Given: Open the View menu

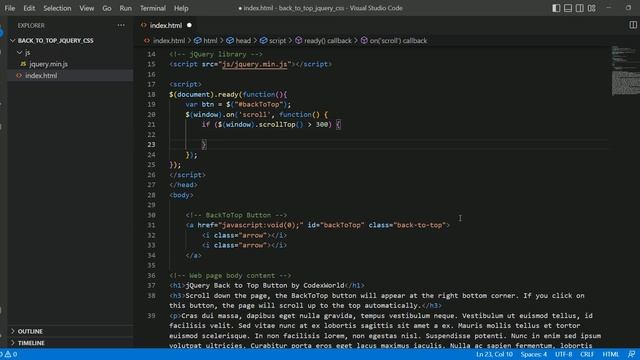Looking at the screenshot, I should (87, 8).
